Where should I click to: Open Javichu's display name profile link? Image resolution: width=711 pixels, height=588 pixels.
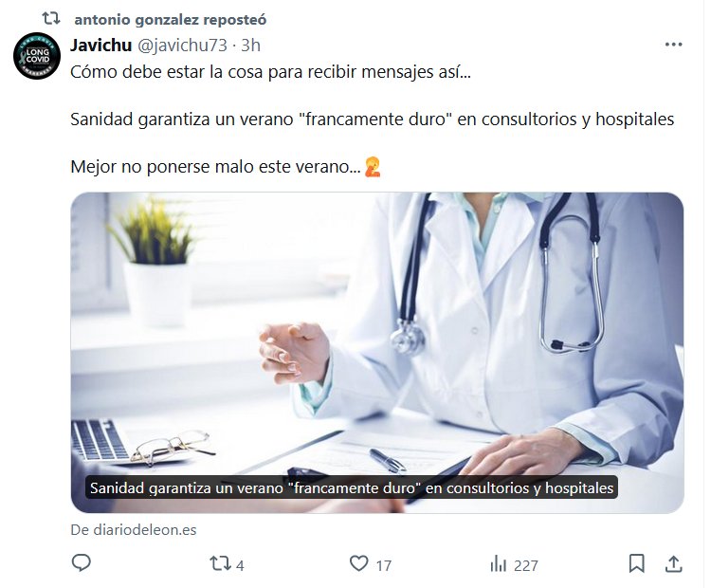pyautogui.click(x=100, y=46)
